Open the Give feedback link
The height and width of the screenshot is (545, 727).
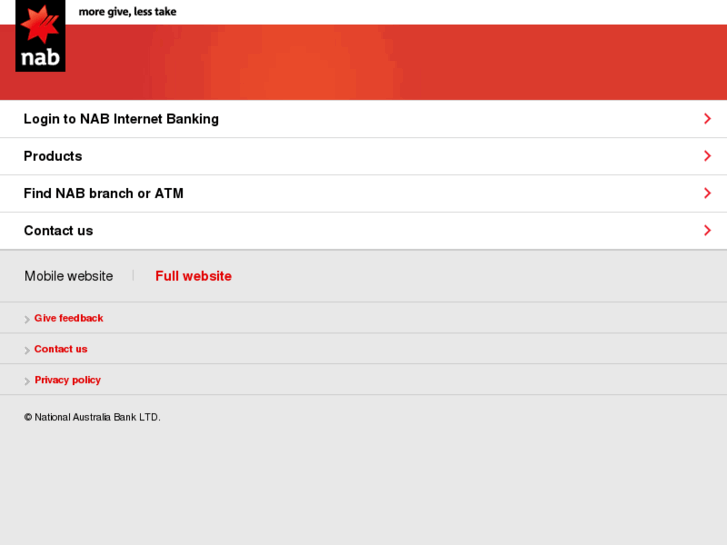pyautogui.click(x=69, y=318)
